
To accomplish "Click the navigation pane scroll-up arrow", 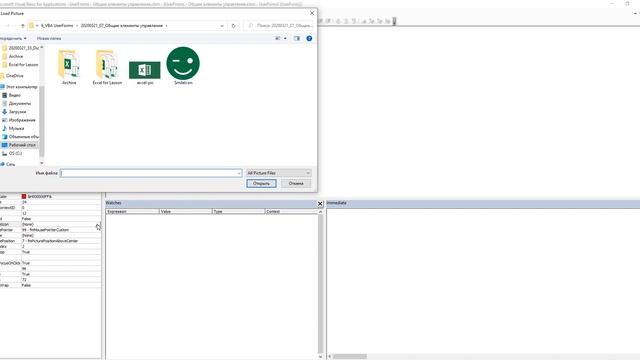I will tap(42, 47).
